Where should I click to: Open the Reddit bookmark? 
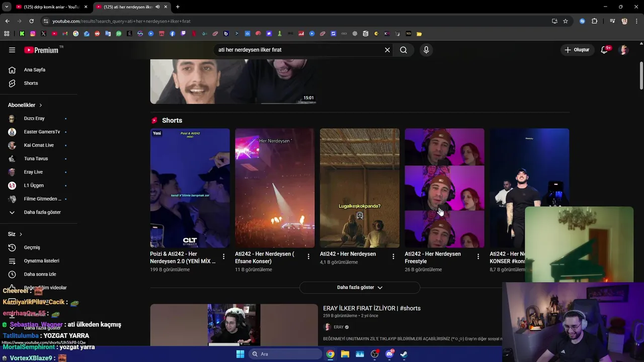97,34
